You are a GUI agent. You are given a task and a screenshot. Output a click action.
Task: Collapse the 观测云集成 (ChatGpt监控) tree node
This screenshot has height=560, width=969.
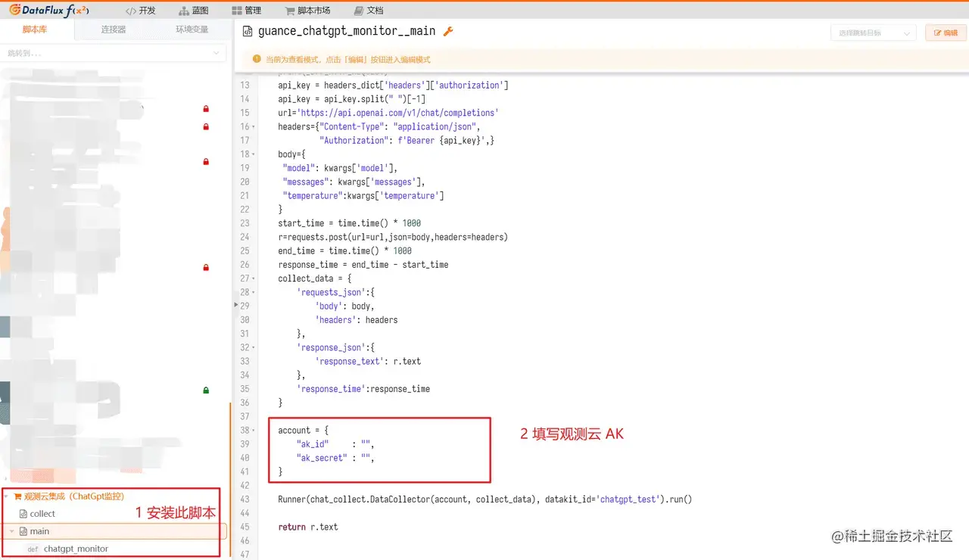pos(7,497)
